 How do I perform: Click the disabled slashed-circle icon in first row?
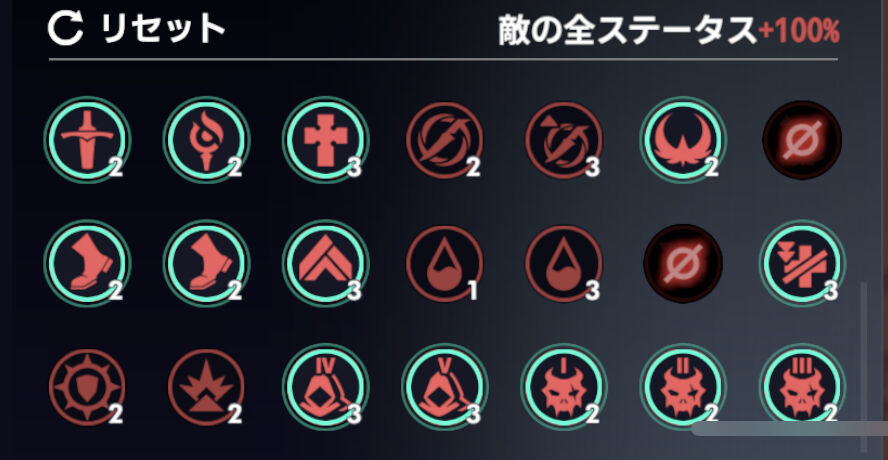[802, 140]
